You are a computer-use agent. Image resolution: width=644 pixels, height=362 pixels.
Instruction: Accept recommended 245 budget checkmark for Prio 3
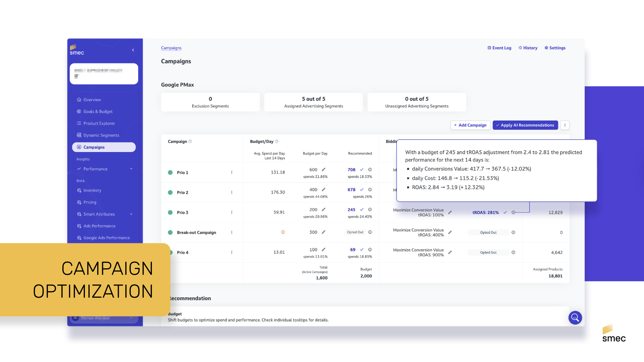pos(361,209)
